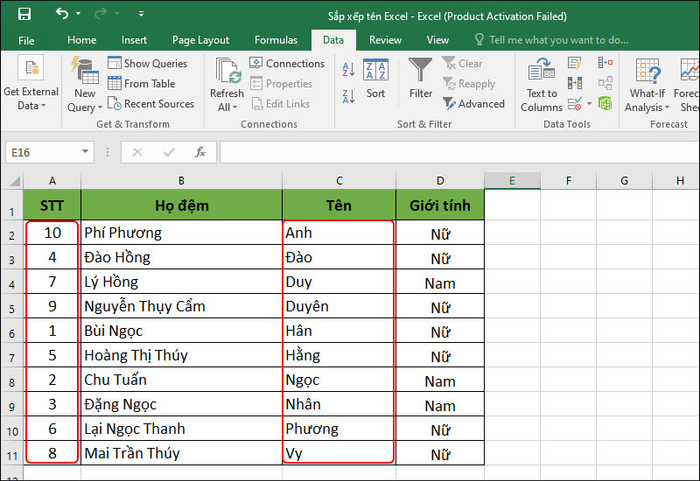Image resolution: width=700 pixels, height=481 pixels.
Task: Click the Tên header cell
Action: pyautogui.click(x=339, y=205)
